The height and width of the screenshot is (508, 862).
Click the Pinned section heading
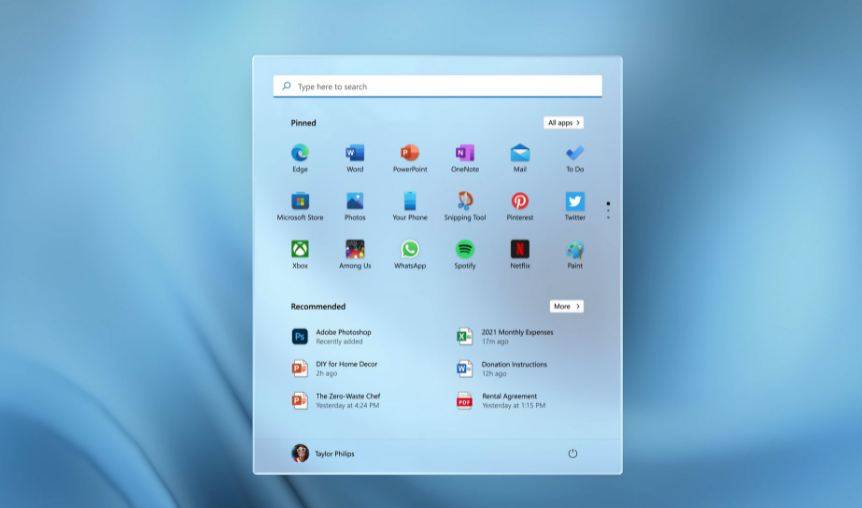pyautogui.click(x=303, y=123)
